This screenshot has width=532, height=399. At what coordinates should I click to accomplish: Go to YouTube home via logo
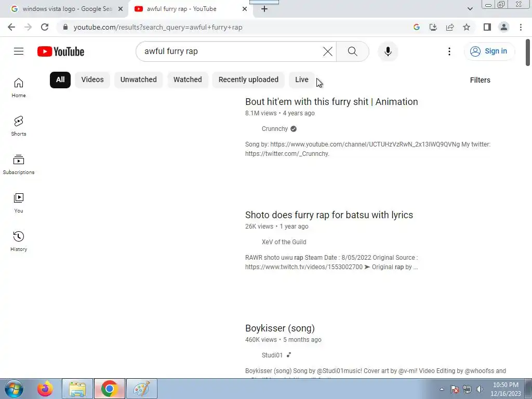pyautogui.click(x=61, y=51)
